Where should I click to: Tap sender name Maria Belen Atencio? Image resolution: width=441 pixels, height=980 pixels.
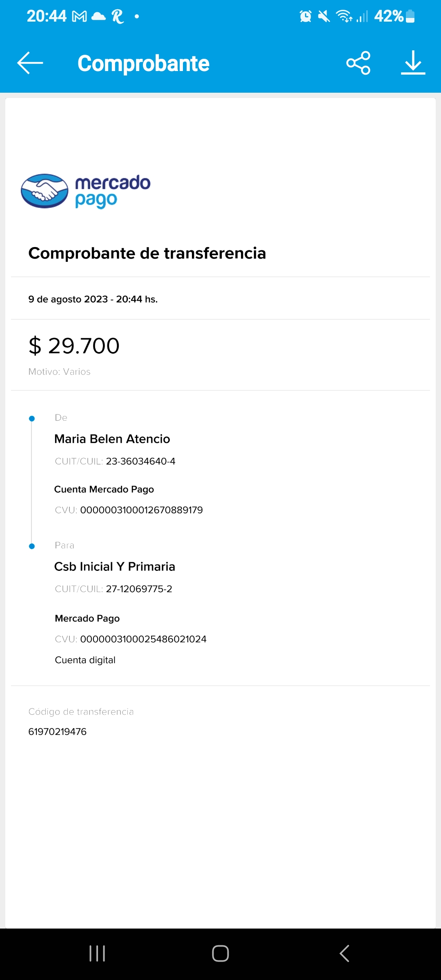112,439
